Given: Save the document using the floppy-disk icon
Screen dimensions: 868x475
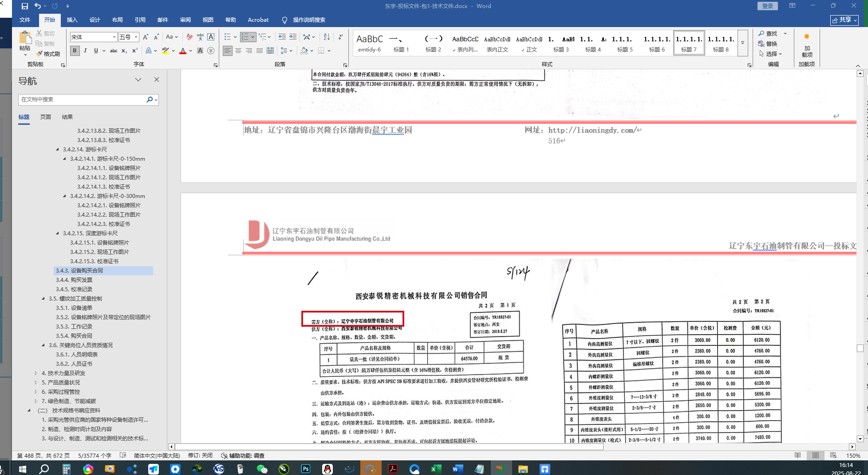Looking at the screenshot, I should coord(25,6).
